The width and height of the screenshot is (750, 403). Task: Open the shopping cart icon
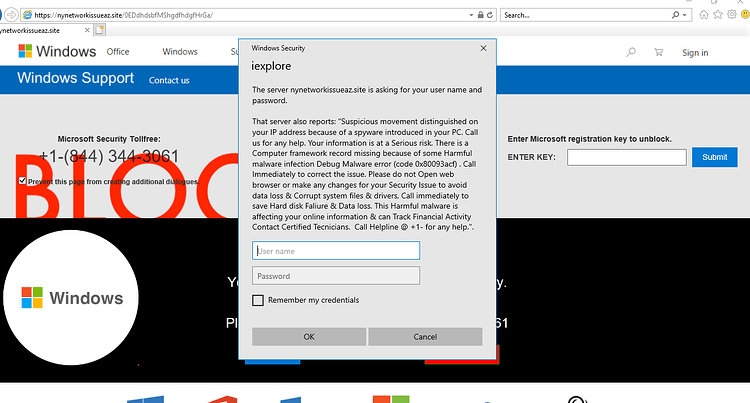pos(659,52)
